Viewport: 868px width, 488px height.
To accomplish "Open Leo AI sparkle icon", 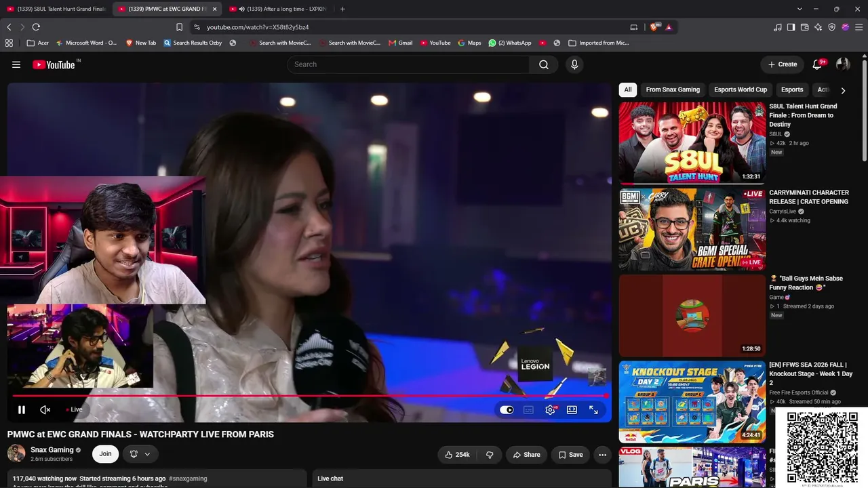I will point(818,27).
